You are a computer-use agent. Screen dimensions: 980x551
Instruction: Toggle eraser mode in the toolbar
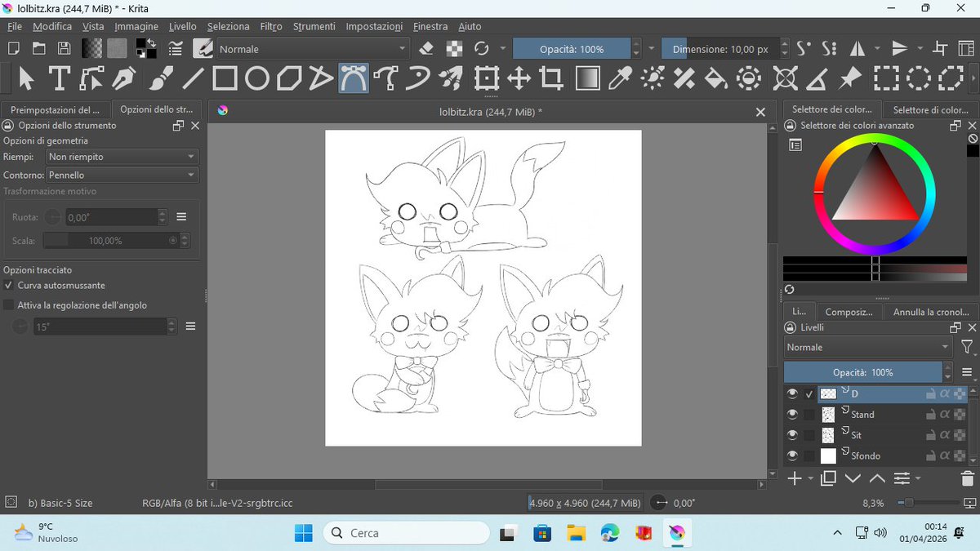pyautogui.click(x=425, y=49)
